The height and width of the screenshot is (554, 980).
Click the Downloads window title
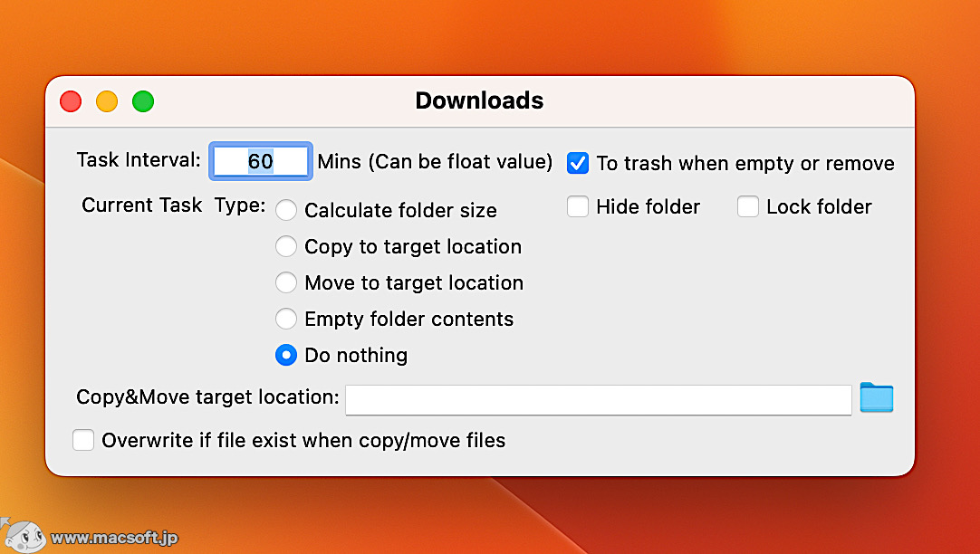(x=479, y=100)
